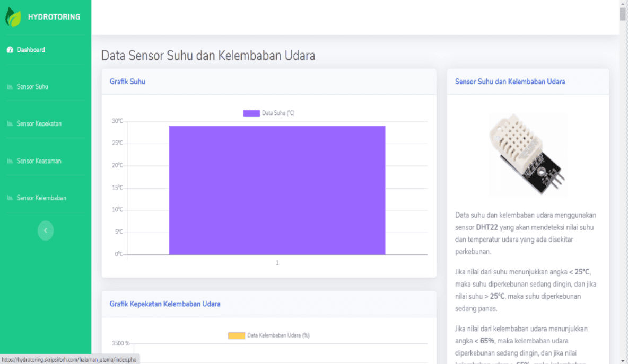This screenshot has width=628, height=364.
Task: Toggle Data Suhu purple legend swatch
Action: click(251, 113)
